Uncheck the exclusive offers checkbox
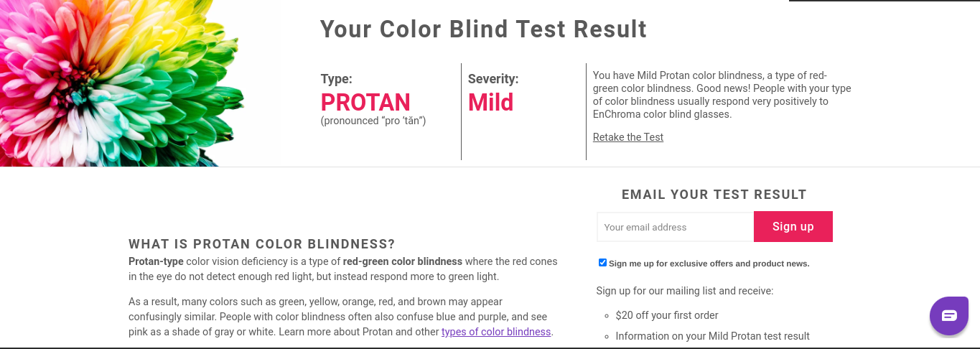 pos(602,263)
